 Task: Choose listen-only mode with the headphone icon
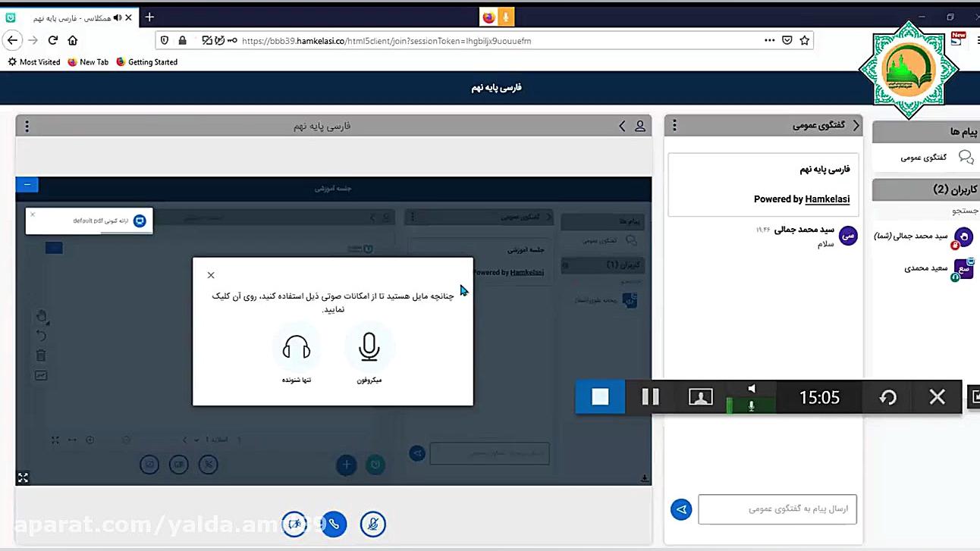point(296,347)
